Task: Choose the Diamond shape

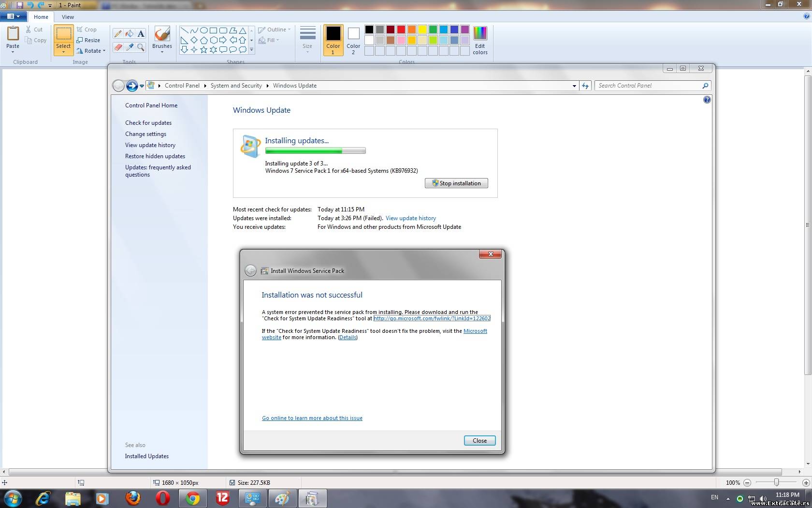Action: (x=194, y=40)
